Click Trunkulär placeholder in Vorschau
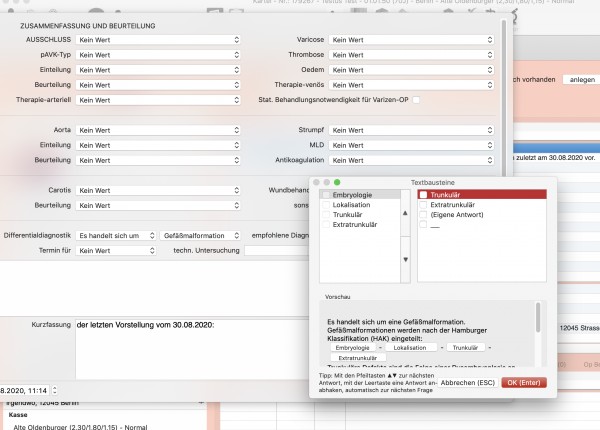600x430 pixels. (x=465, y=348)
